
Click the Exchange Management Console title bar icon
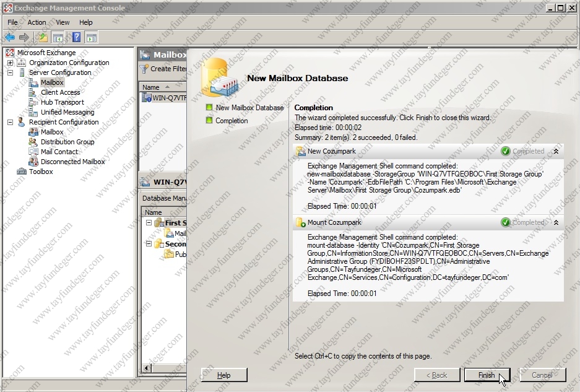pyautogui.click(x=7, y=8)
